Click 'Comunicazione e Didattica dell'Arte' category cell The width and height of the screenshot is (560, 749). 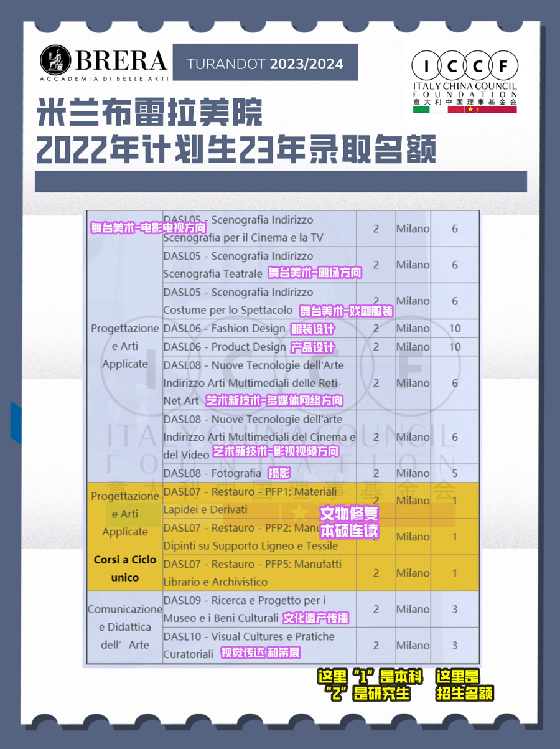(x=124, y=627)
